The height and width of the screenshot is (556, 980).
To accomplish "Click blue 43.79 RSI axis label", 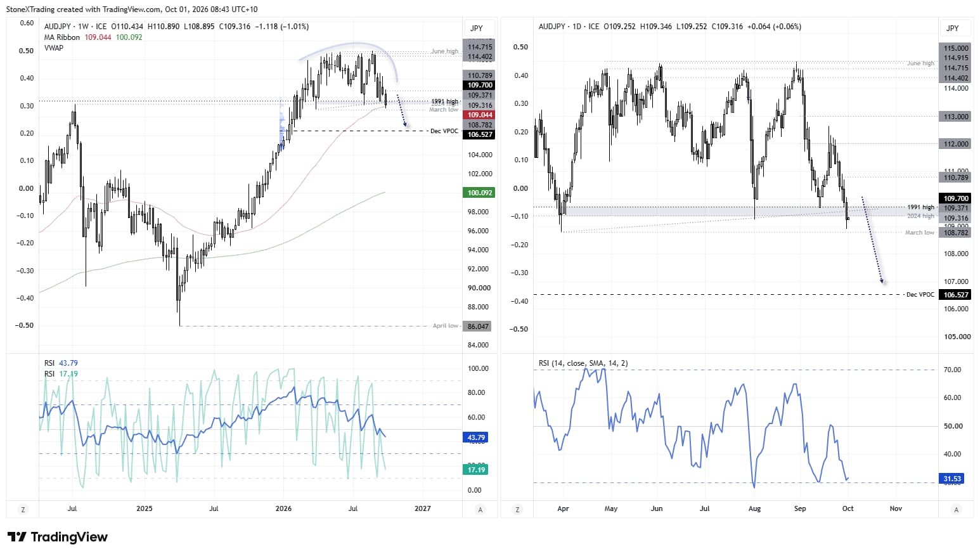I will [x=476, y=437].
